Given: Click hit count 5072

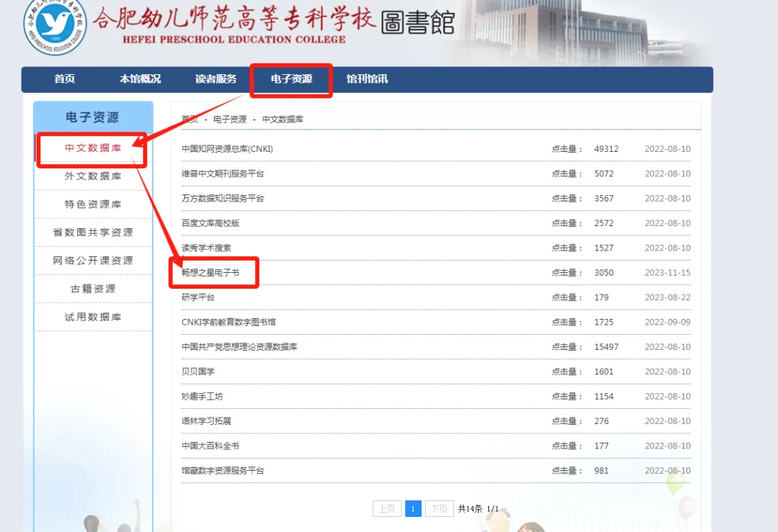Looking at the screenshot, I should click(x=604, y=173).
